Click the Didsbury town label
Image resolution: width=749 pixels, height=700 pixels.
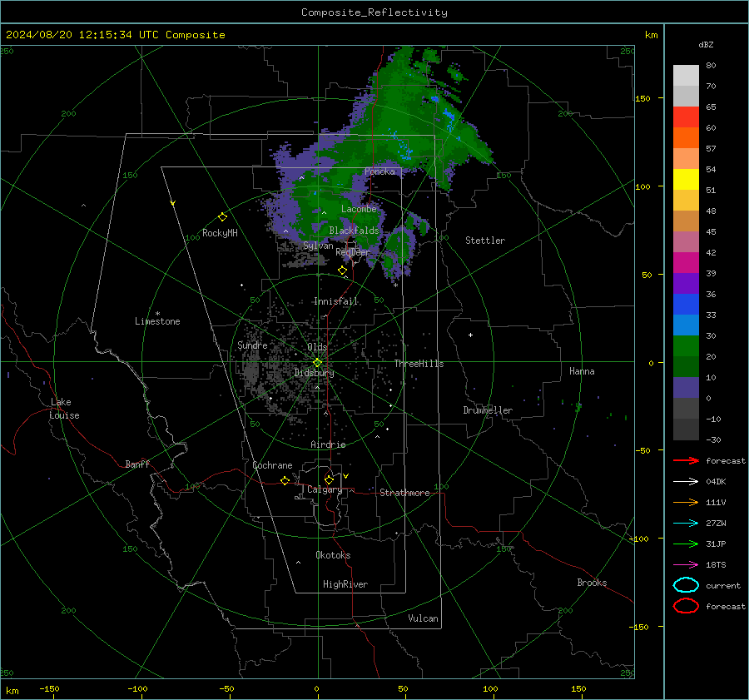314,373
